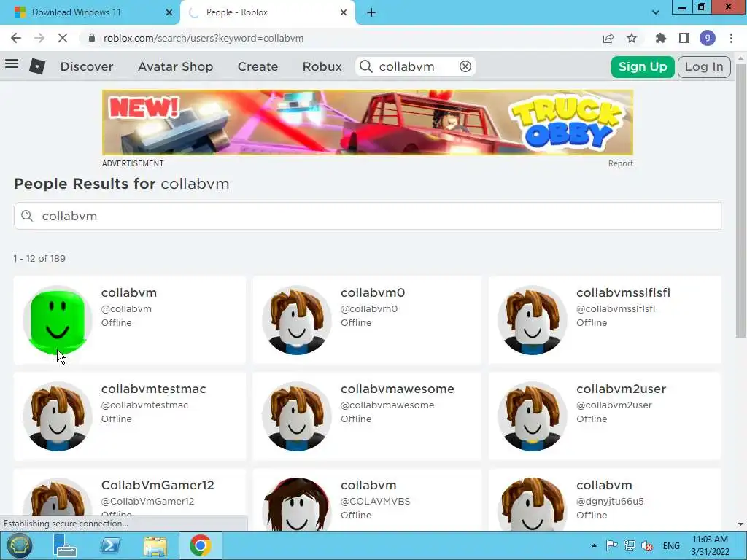This screenshot has height=560, width=747.
Task: Open the @COLAVMVBS user avatar
Action: [297, 504]
